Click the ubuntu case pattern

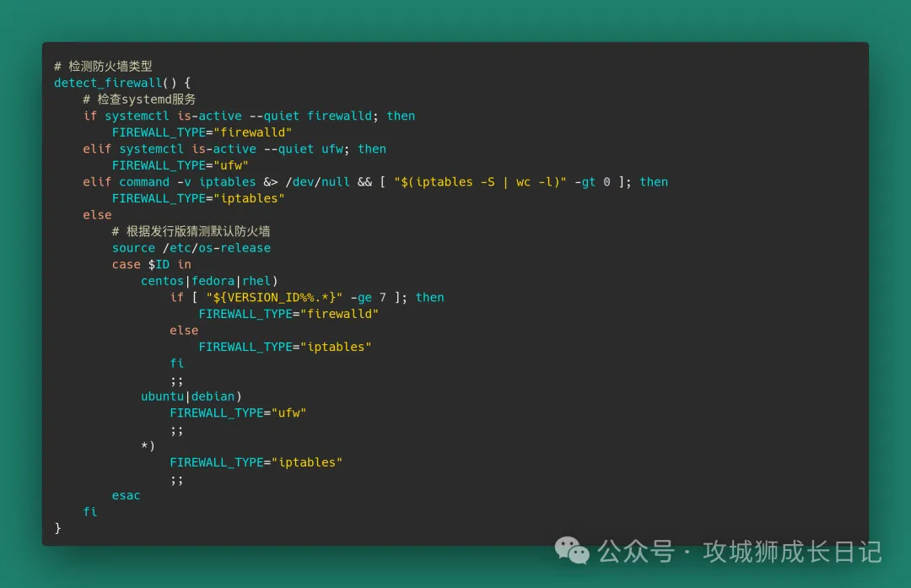[162, 396]
